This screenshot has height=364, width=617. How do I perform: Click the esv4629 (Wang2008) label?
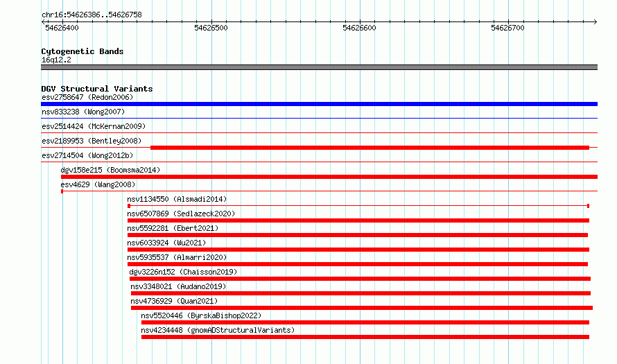click(98, 184)
